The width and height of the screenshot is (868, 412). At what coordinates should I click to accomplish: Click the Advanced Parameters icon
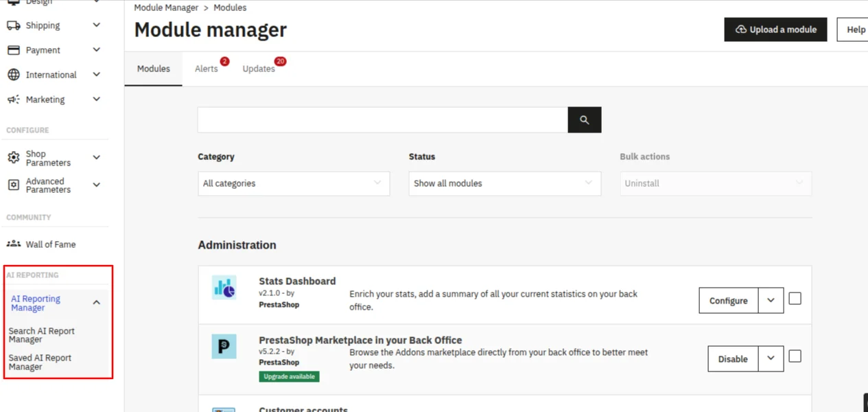click(x=14, y=185)
